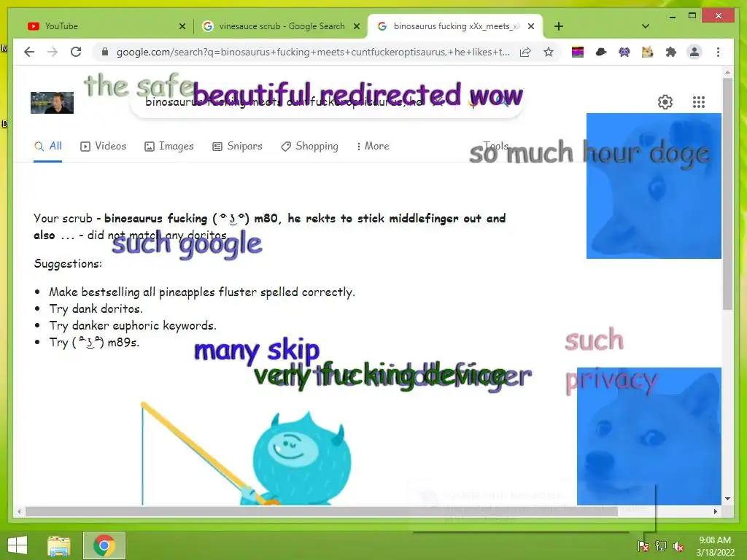Open the black hat extension icon
This screenshot has width=747, height=560.
(x=601, y=52)
